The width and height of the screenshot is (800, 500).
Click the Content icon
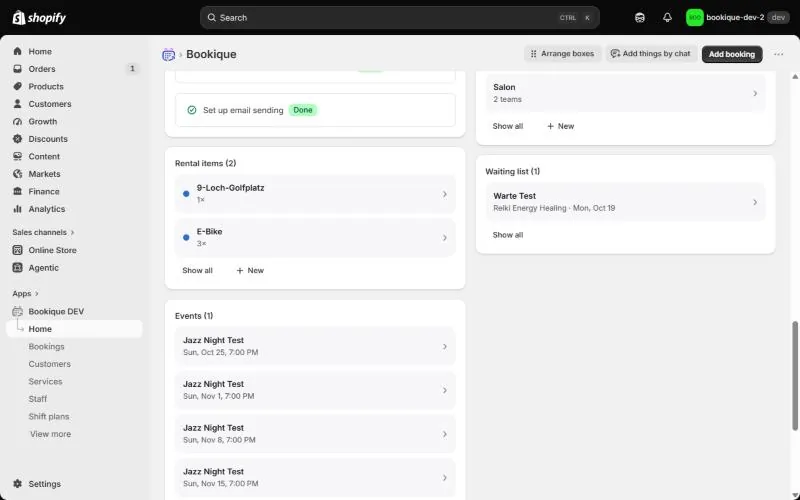(x=18, y=157)
